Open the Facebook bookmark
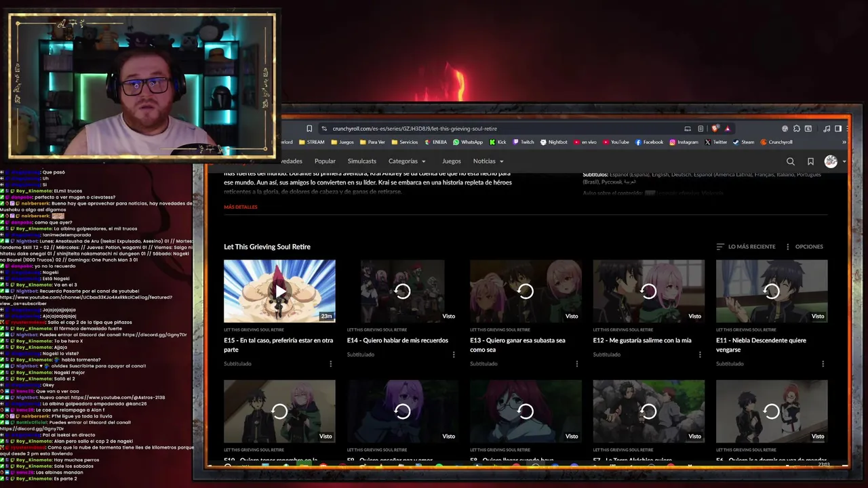The image size is (868, 488). click(x=649, y=142)
